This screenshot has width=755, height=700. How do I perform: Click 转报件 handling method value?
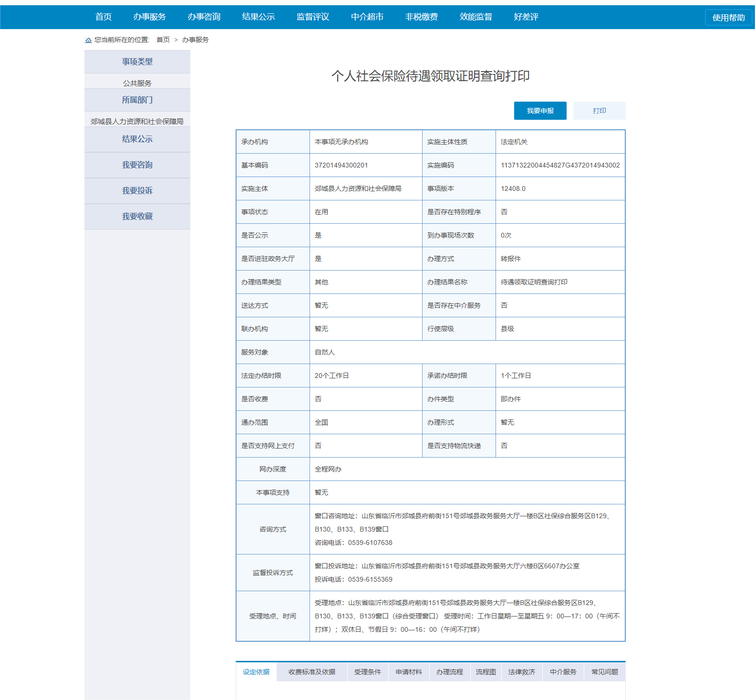click(511, 259)
